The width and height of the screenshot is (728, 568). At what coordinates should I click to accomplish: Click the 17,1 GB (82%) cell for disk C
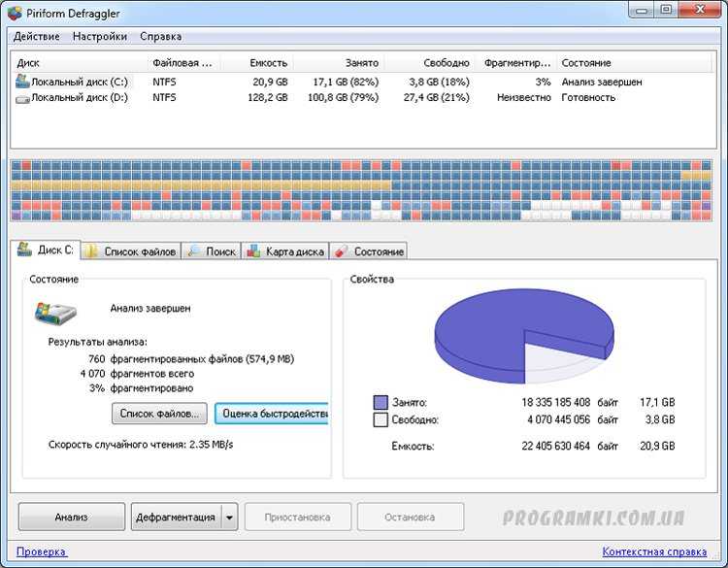pyautogui.click(x=346, y=83)
